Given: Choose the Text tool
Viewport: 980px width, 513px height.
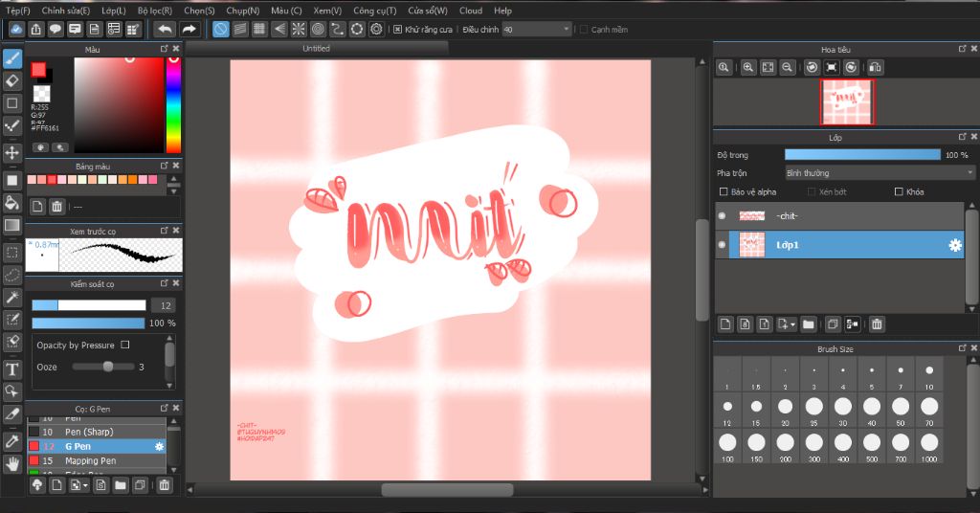Looking at the screenshot, I should (x=12, y=368).
